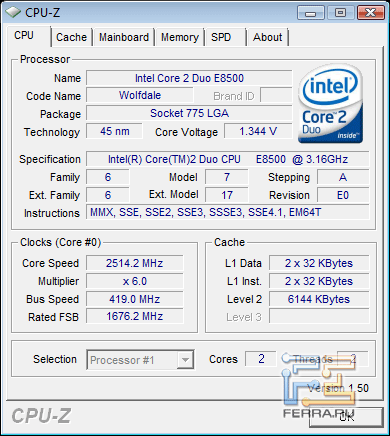390x436 pixels.
Task: Click the Intel Core 2 Duo logo
Action: (x=331, y=104)
